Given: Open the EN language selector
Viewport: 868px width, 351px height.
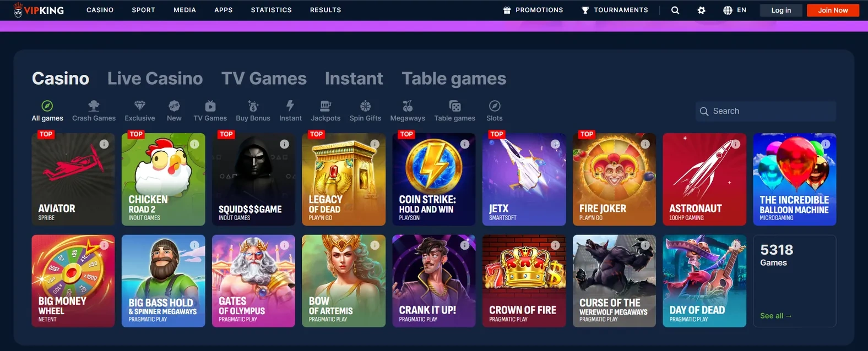Looking at the screenshot, I should pos(734,10).
